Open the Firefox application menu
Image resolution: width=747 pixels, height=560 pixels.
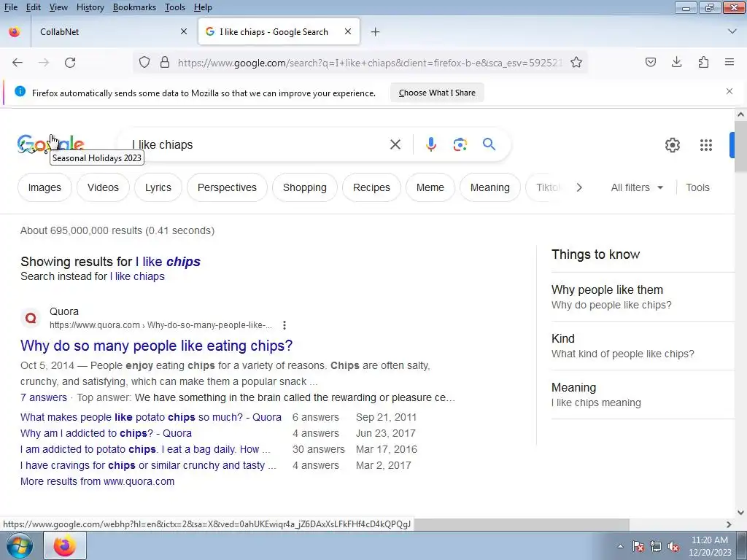pos(729,63)
